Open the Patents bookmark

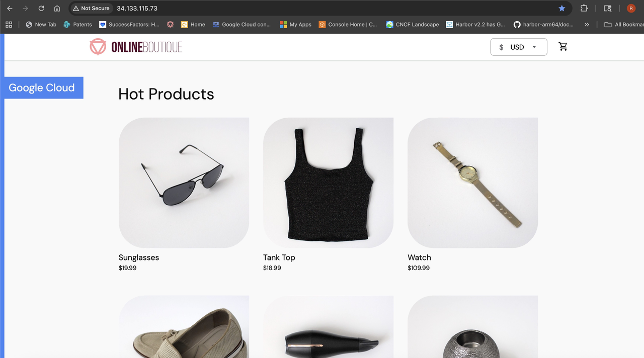pos(77,24)
